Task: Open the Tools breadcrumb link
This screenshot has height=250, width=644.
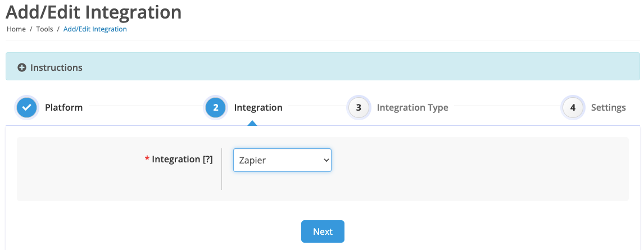Action: coord(44,29)
